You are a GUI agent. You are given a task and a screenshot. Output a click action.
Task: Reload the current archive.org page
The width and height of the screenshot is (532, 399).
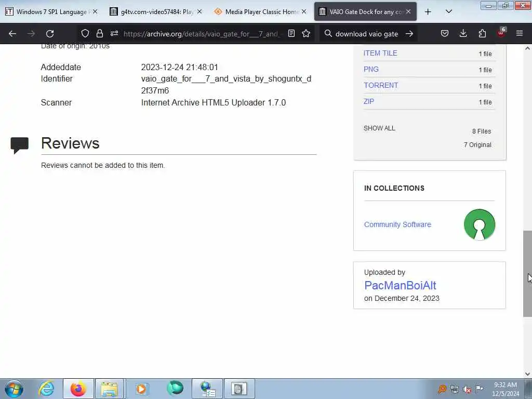[50, 34]
